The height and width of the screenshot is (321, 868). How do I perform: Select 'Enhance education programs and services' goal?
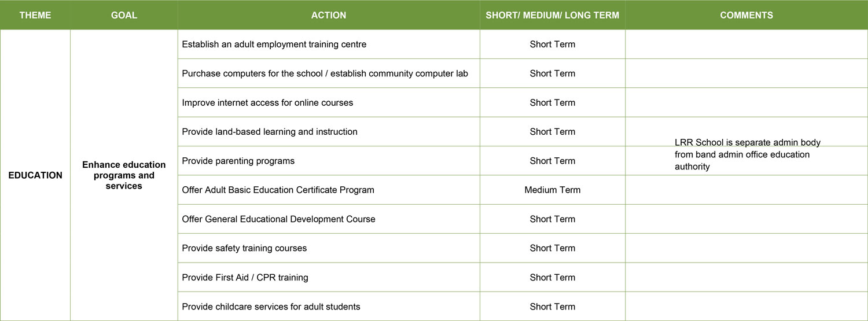tap(124, 175)
